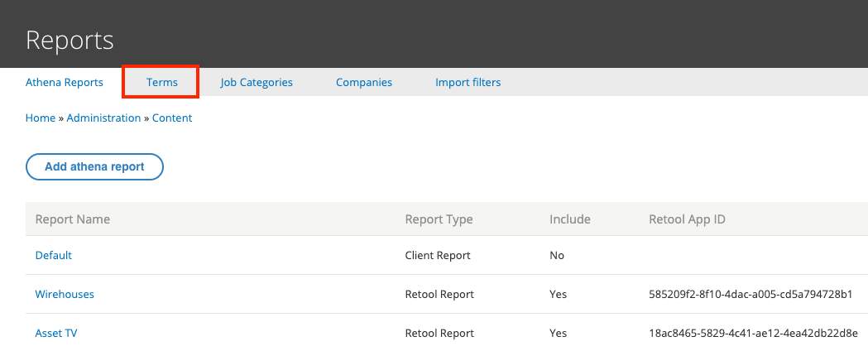Open the Asset TV report
Screen dimensions: 868x351
56,334
